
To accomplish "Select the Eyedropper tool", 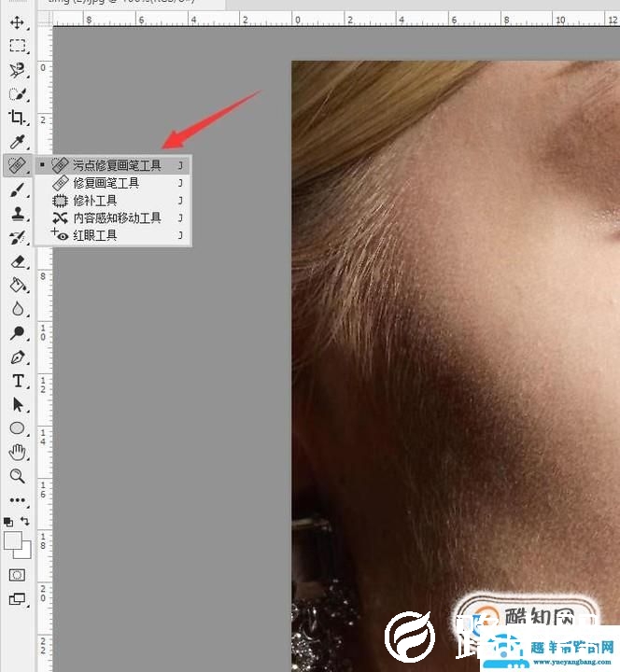I will [x=17, y=141].
